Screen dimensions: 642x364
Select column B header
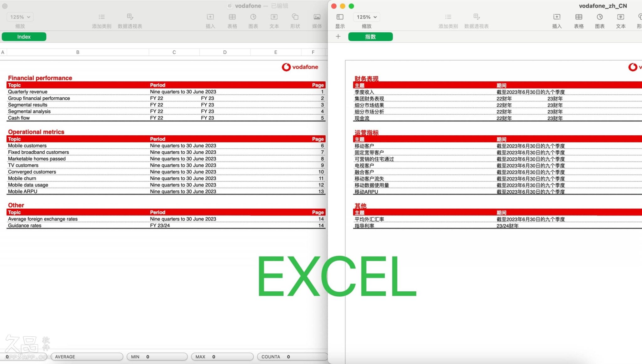pyautogui.click(x=78, y=52)
